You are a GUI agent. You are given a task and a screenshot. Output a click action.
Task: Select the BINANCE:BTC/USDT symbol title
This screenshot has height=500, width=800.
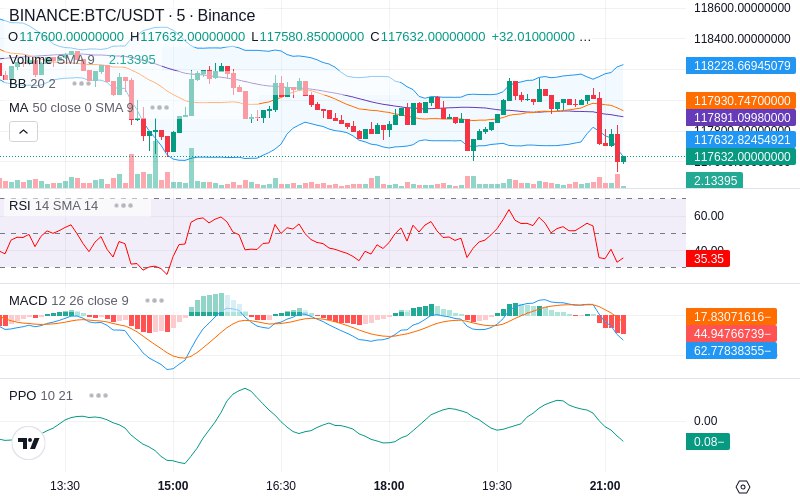pos(87,15)
